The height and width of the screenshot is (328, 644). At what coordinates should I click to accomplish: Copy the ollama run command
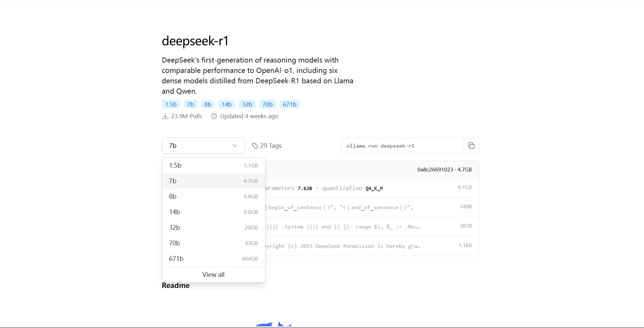click(x=471, y=146)
